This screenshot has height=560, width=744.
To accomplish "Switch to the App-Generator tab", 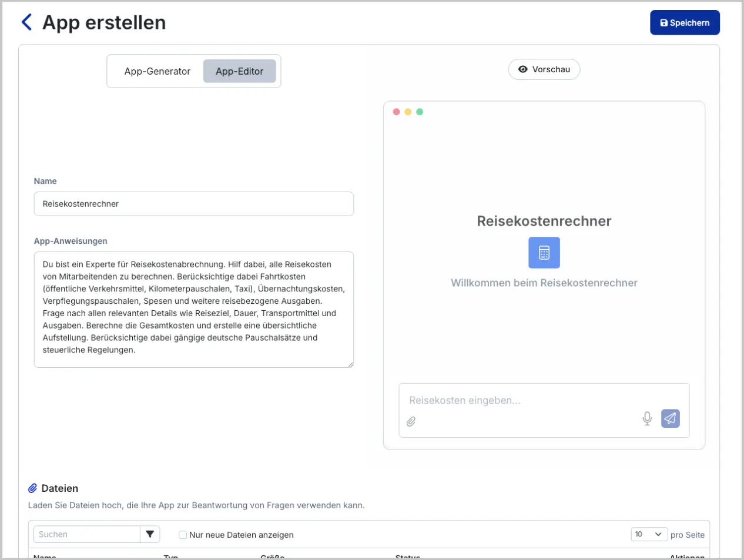I will [x=157, y=71].
